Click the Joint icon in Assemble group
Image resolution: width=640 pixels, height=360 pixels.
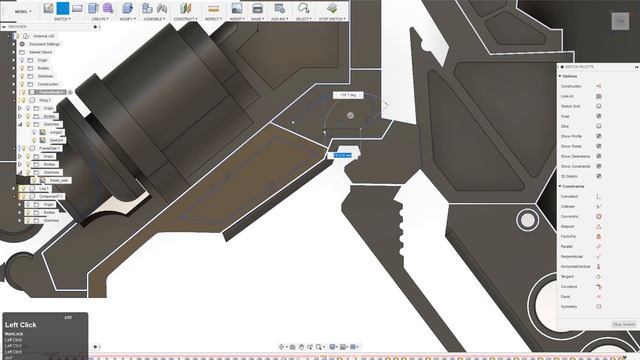(x=162, y=8)
